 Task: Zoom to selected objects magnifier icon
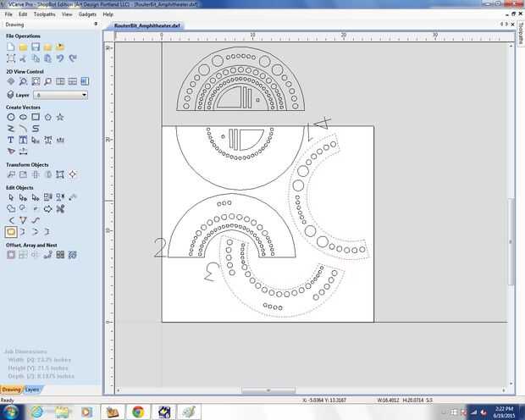[48, 81]
